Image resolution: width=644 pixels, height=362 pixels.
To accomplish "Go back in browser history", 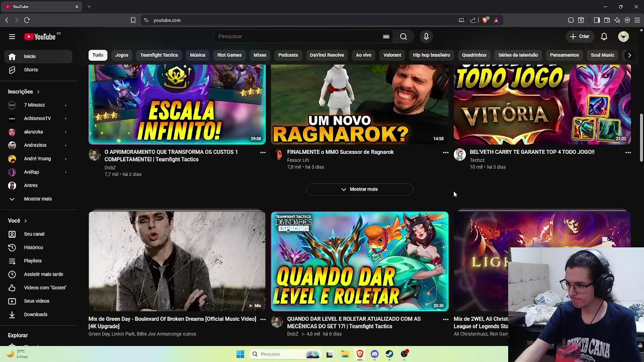I will point(7,20).
